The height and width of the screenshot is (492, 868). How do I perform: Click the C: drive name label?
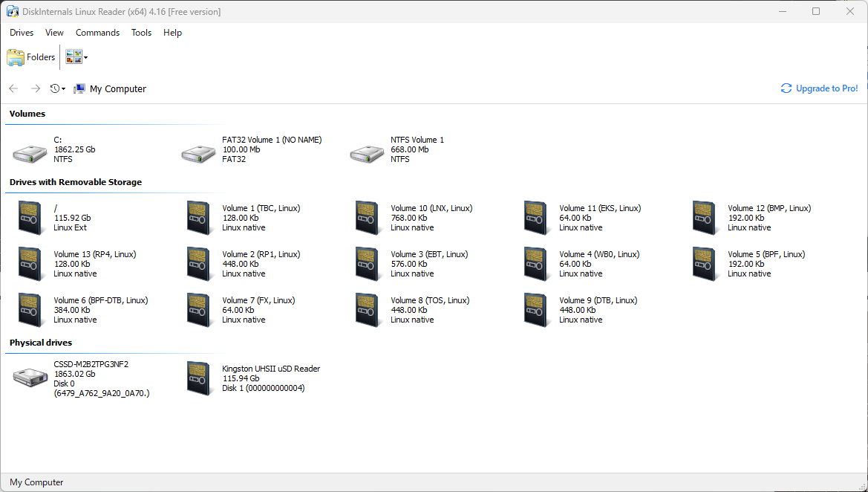58,140
